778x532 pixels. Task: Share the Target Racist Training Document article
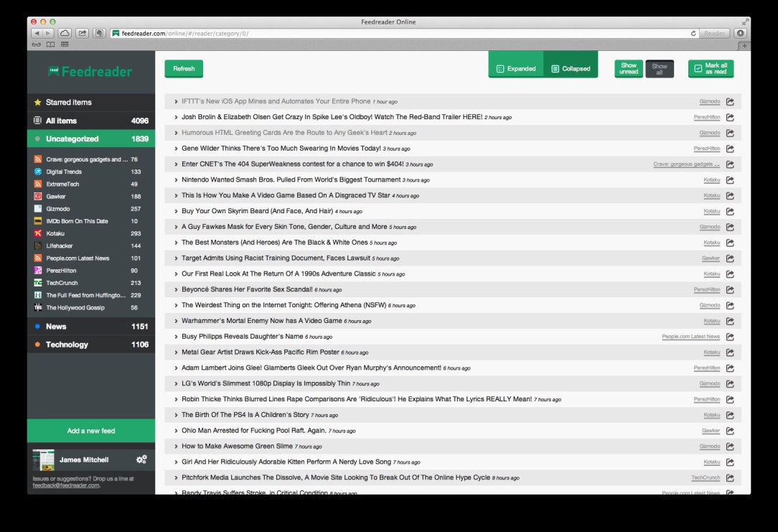730,258
